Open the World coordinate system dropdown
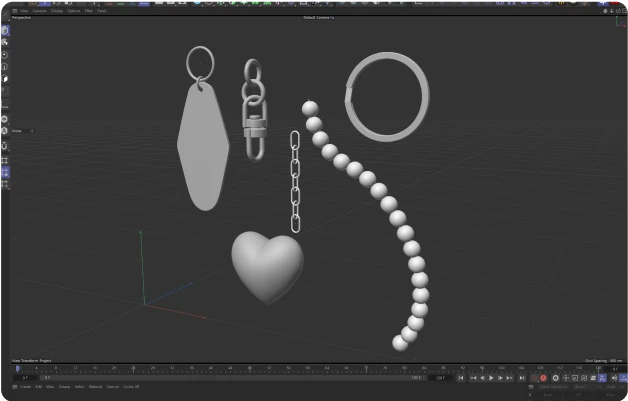 587,387
